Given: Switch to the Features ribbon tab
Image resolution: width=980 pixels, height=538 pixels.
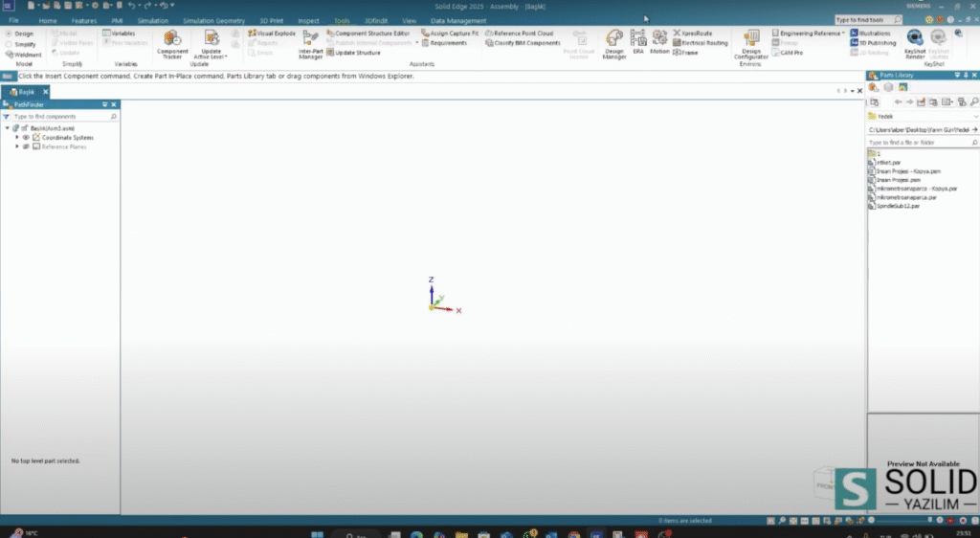Looking at the screenshot, I should click(x=84, y=21).
